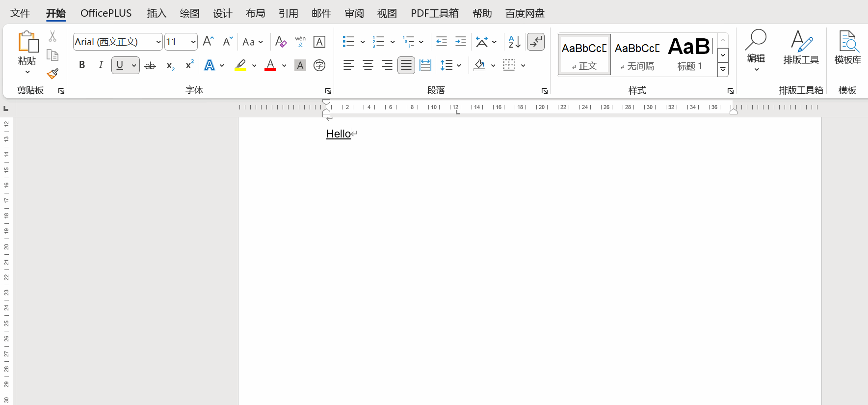Toggle italic formatting
Viewport: 868px width, 405px height.
(101, 65)
